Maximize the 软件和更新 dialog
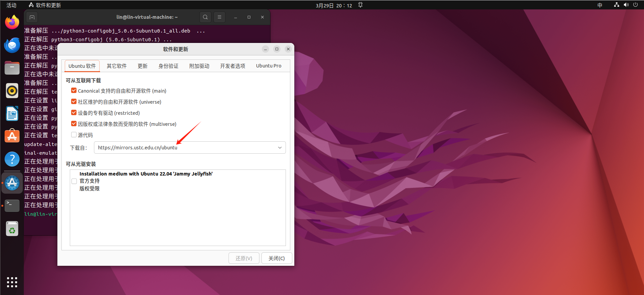This screenshot has height=295, width=644. [277, 49]
